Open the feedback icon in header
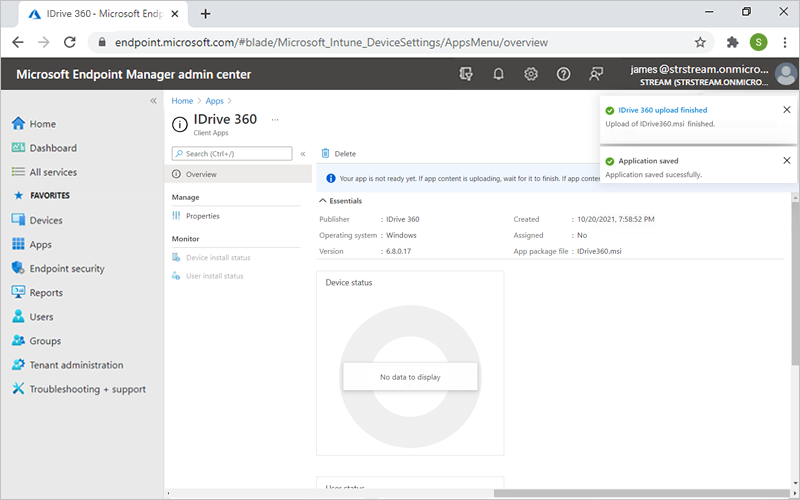The image size is (800, 500). click(x=597, y=74)
